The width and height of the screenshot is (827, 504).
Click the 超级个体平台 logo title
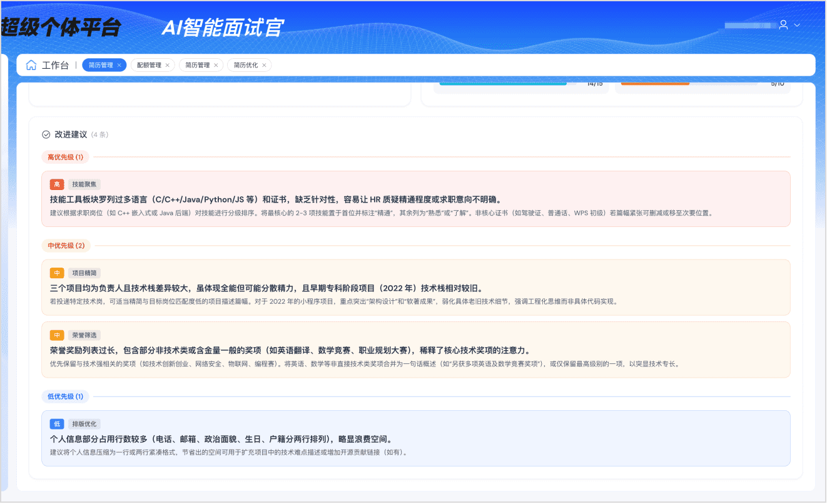[x=61, y=28]
